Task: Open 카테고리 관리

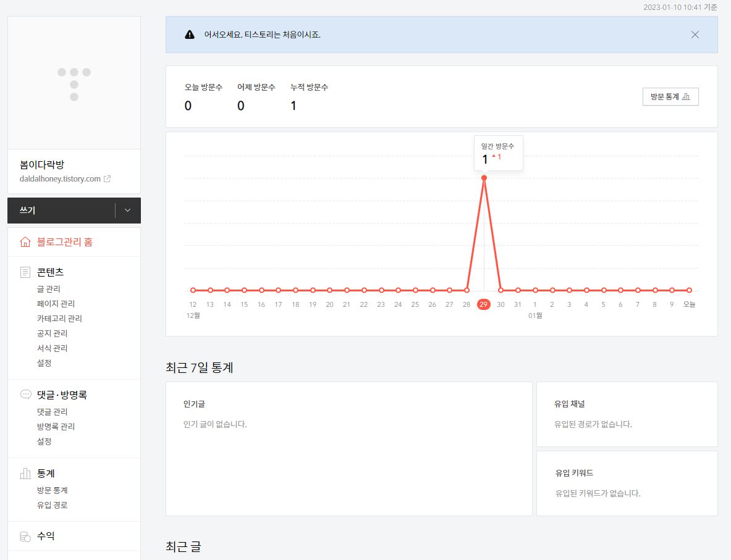Action: pos(60,319)
